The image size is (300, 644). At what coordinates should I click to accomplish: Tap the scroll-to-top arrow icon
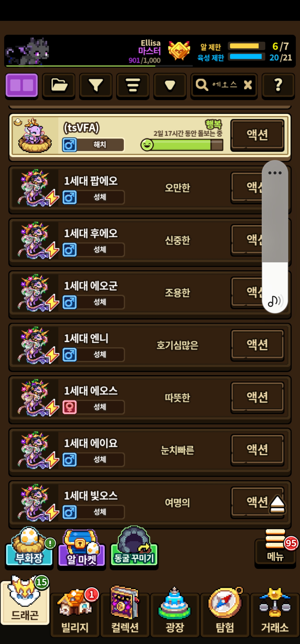[277, 504]
